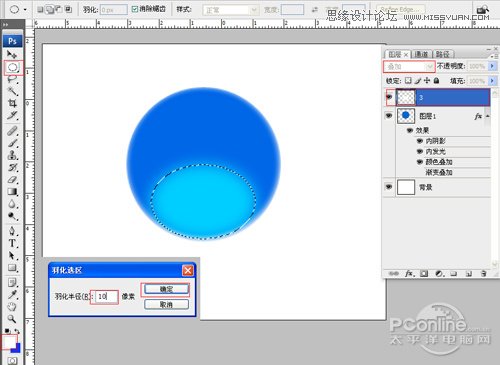Select the Gradient tool

(x=12, y=192)
